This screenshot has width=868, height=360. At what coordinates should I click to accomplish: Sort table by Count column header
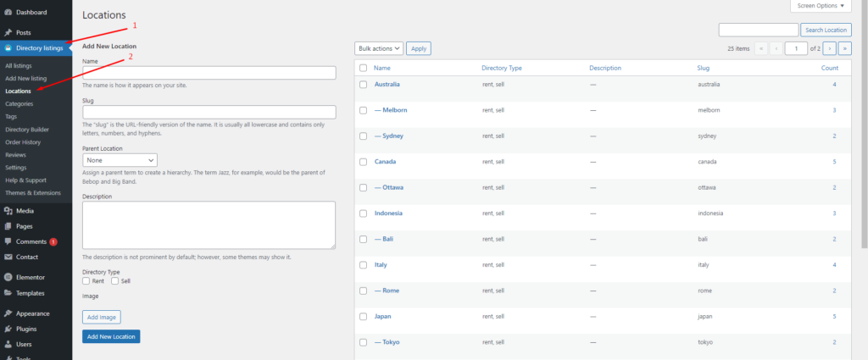829,68
